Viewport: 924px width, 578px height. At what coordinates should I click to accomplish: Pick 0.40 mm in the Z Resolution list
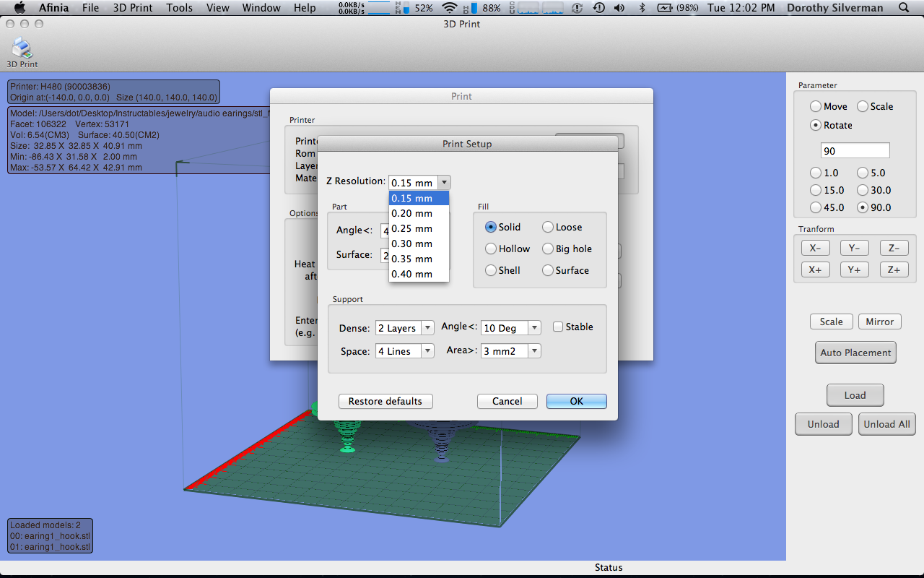click(x=419, y=274)
